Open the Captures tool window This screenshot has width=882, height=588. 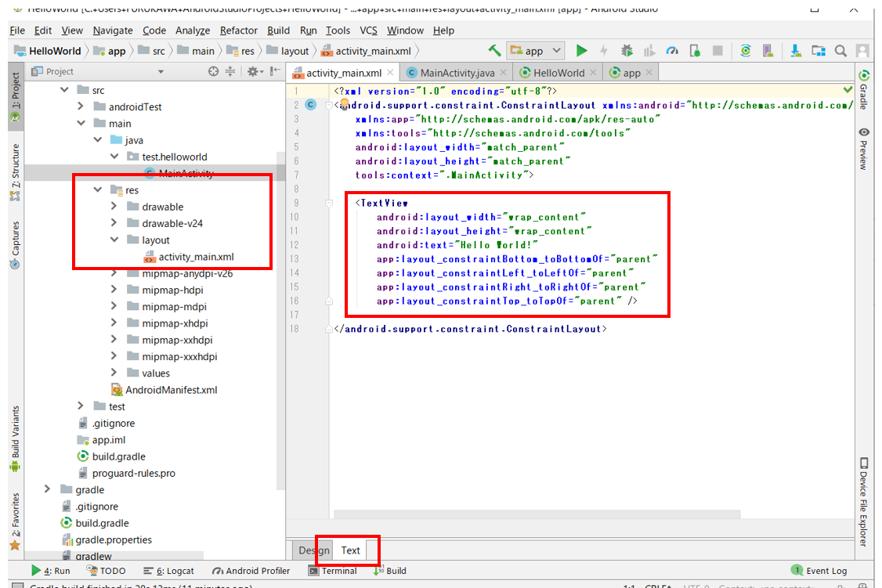tap(15, 244)
